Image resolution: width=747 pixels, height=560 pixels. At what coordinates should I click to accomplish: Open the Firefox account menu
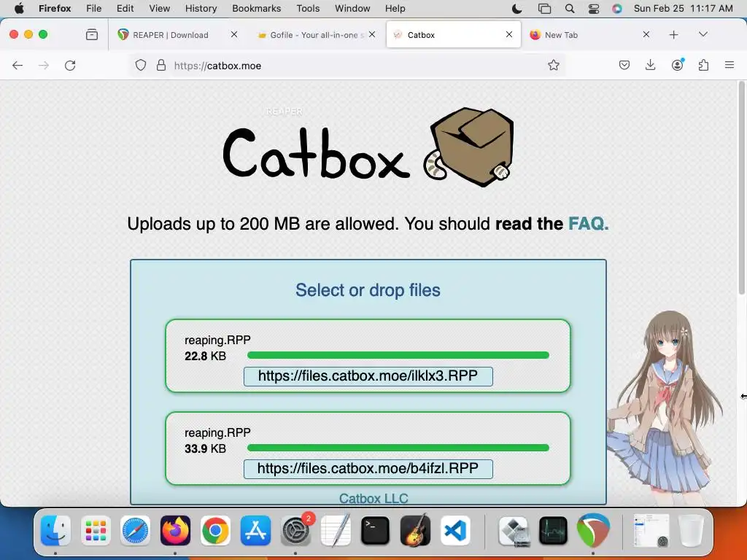[678, 65]
